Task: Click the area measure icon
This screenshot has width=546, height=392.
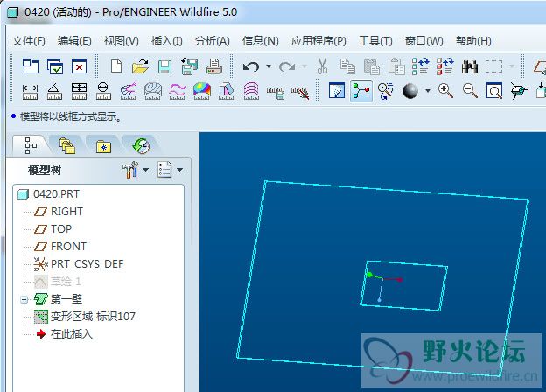Action: click(79, 92)
